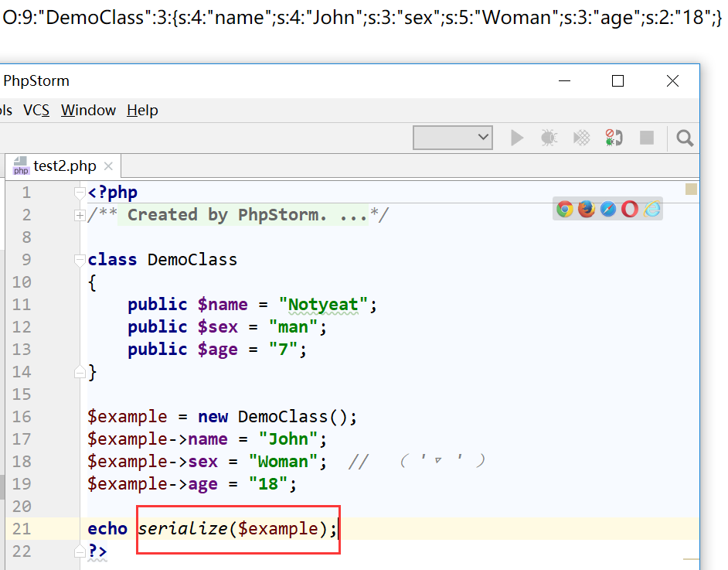Click line number 16 in the gutter
728x570 pixels.
[x=22, y=417]
